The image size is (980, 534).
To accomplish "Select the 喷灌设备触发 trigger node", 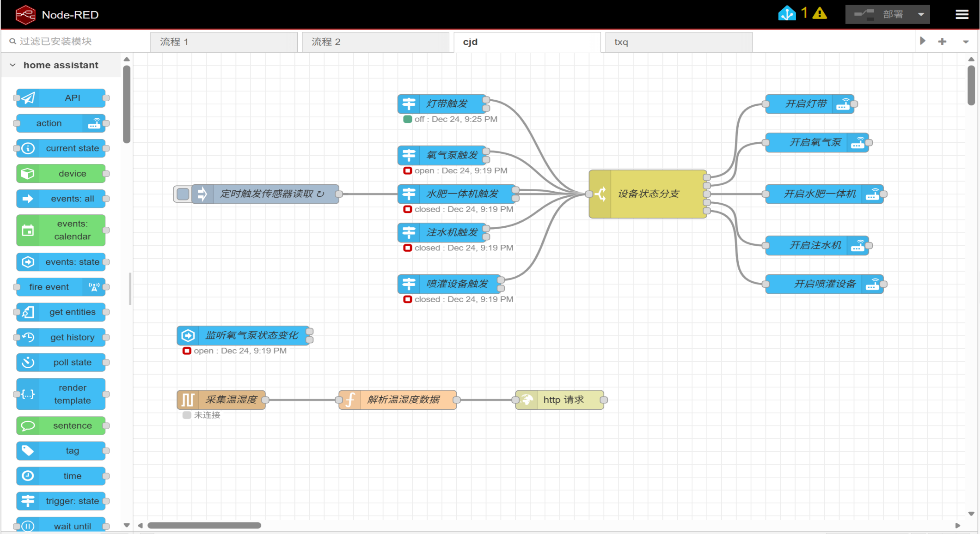I will 449,284.
